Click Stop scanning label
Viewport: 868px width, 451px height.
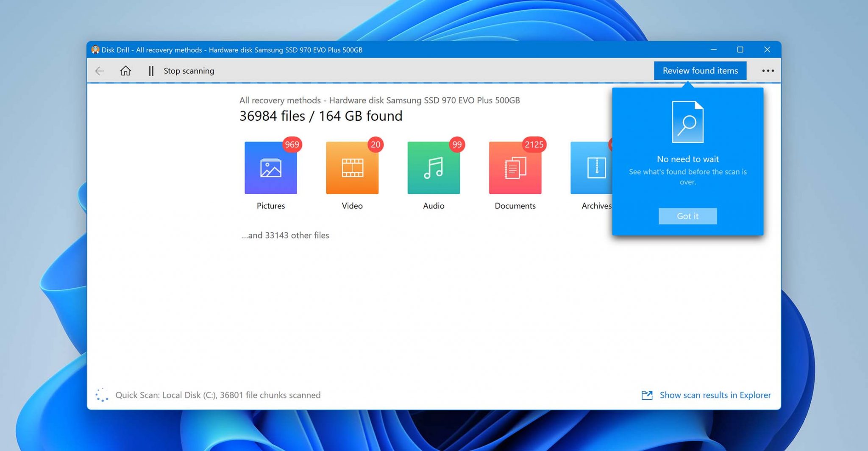[189, 71]
